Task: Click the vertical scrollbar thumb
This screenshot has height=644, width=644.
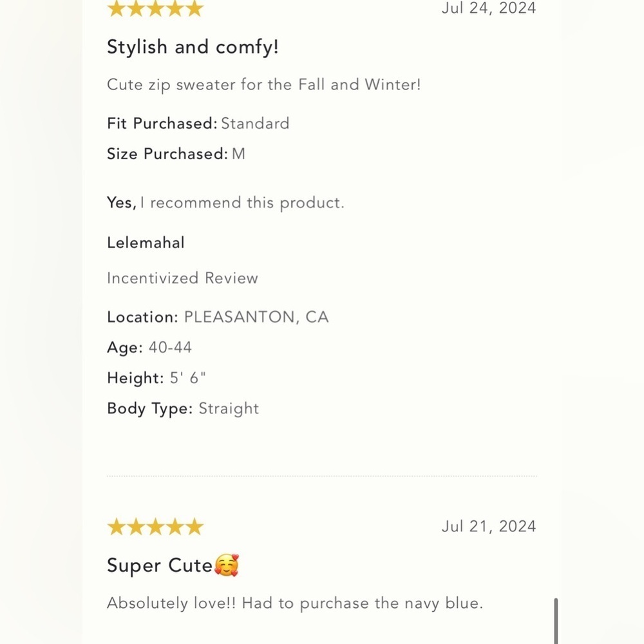Action: pyautogui.click(x=556, y=621)
